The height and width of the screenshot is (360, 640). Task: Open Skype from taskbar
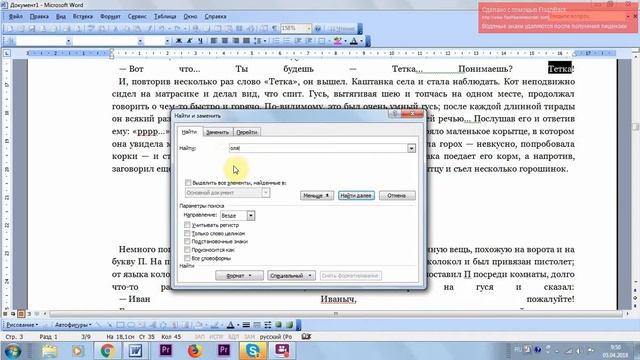[253, 351]
